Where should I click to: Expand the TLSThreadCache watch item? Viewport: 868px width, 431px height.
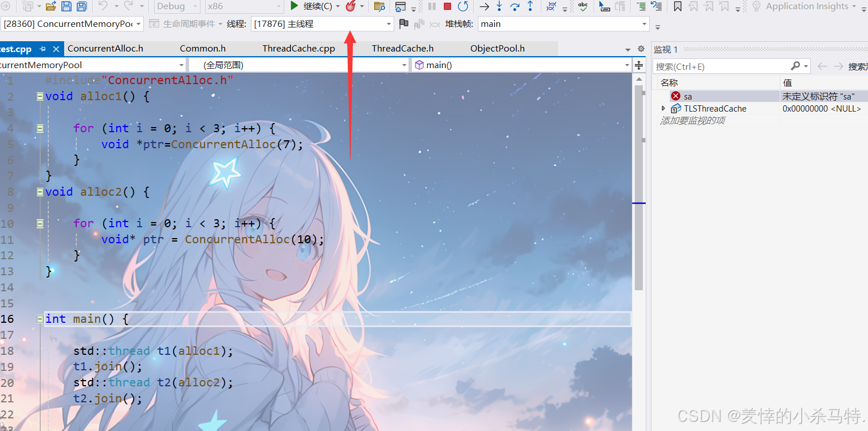pos(663,108)
